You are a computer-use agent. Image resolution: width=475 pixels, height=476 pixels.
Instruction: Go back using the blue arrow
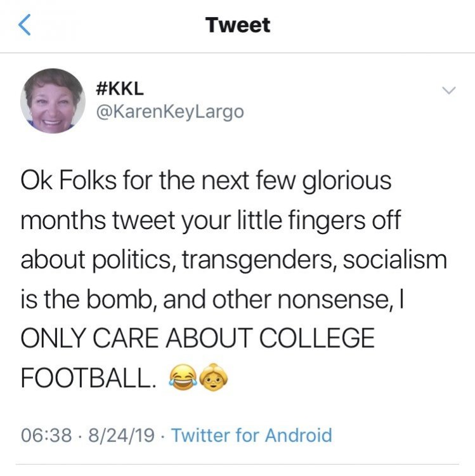[x=23, y=26]
